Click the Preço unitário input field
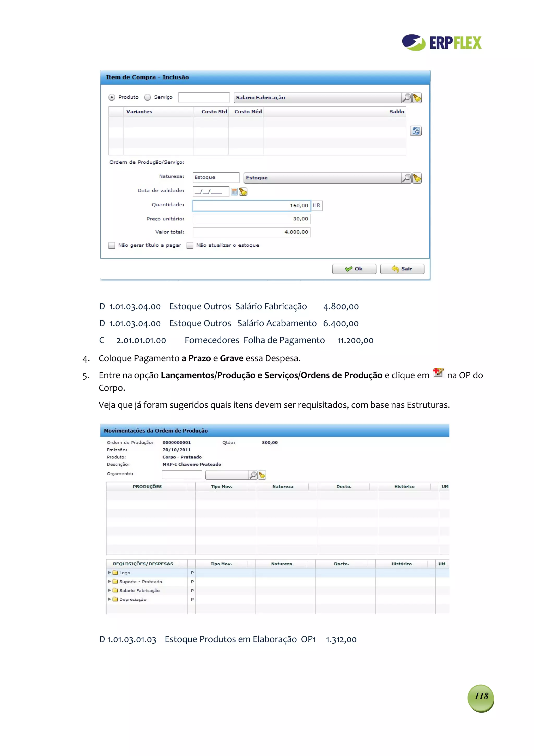Image resolution: width=534 pixels, height=756 pixels. [251, 219]
